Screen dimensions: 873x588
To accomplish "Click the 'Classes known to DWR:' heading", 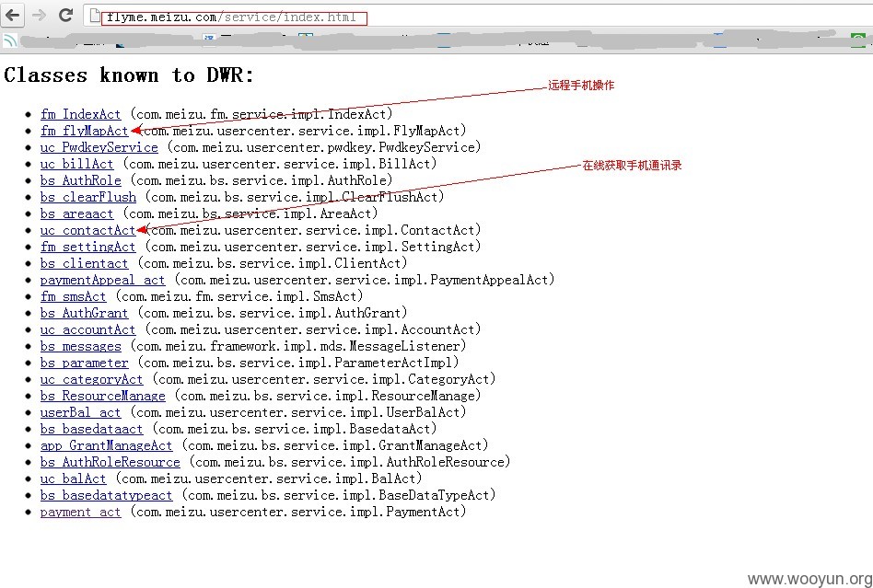I will coord(129,75).
